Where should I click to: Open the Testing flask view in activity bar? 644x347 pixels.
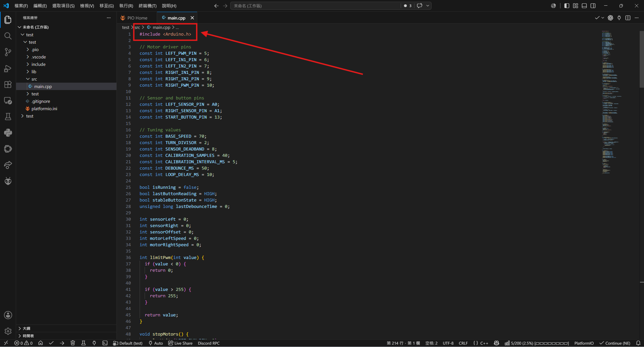tap(8, 117)
